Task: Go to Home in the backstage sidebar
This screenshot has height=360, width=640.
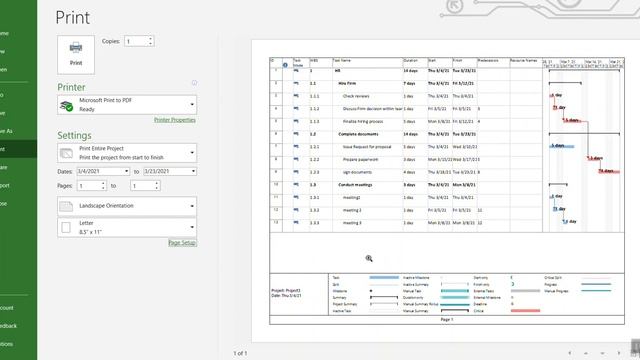Action: click(18, 33)
